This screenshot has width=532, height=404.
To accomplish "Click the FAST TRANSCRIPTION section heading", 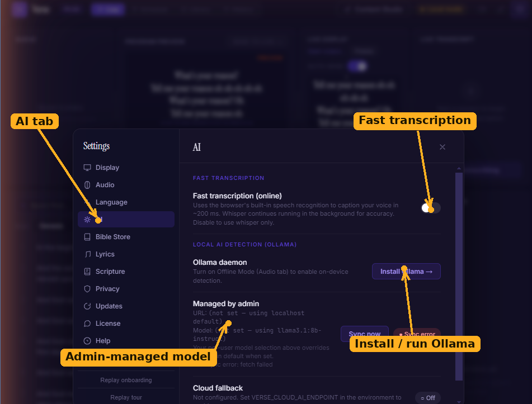I will click(x=228, y=178).
